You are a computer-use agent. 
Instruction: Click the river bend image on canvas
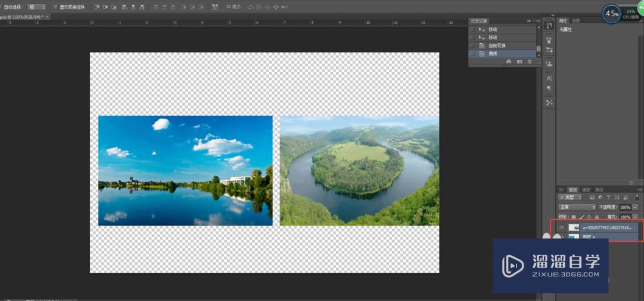point(359,171)
